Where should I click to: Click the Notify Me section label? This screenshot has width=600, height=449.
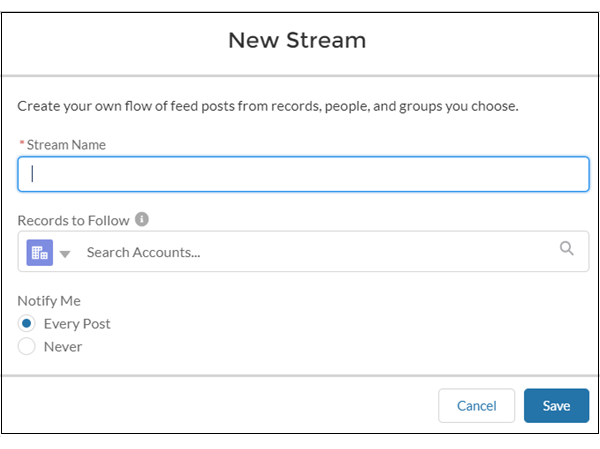tap(49, 301)
